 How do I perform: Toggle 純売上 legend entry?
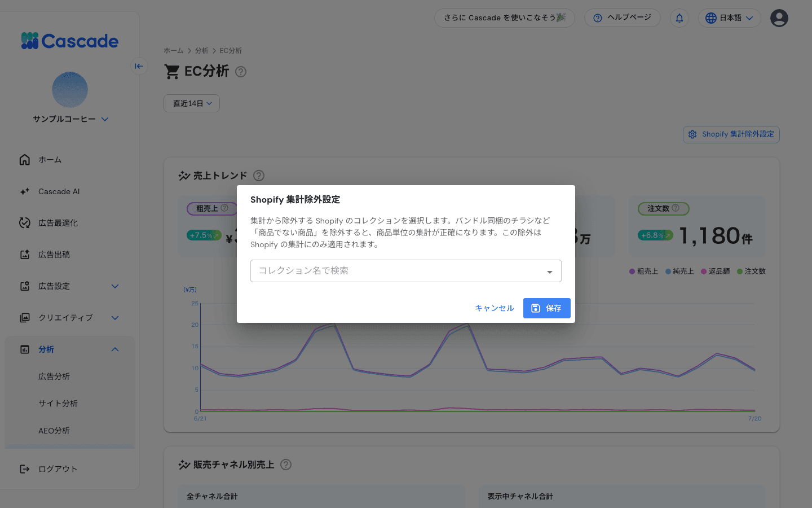point(679,271)
